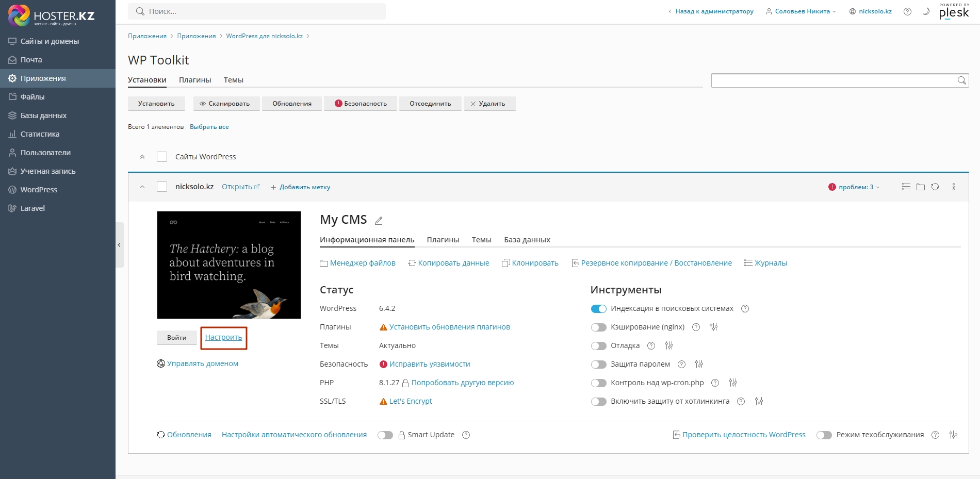
Task: Expand the проблем: 3 dropdown
Action: coord(854,187)
